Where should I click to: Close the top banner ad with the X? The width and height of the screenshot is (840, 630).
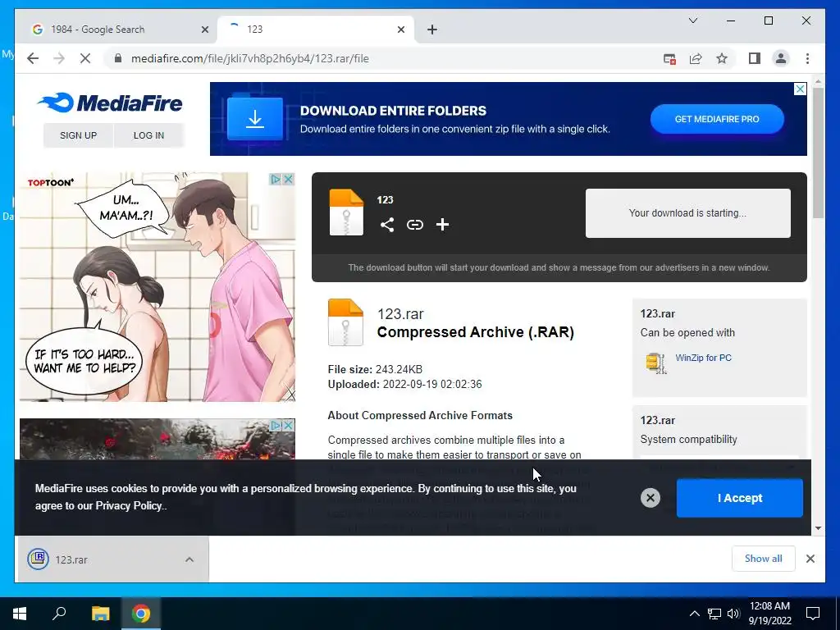point(800,89)
